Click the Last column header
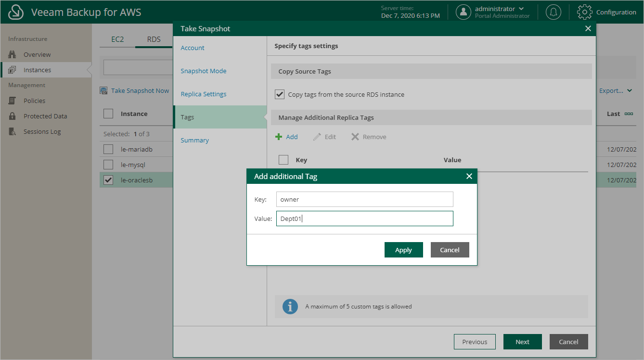The width and height of the screenshot is (644, 360). click(x=613, y=114)
